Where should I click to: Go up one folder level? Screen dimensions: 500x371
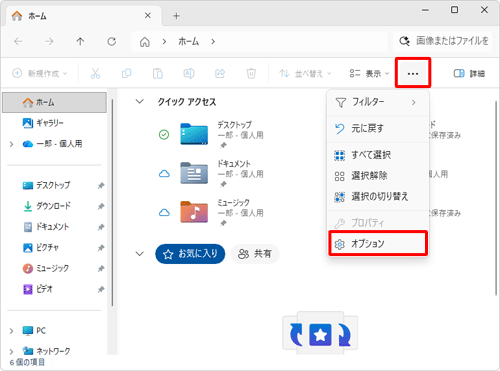80,42
